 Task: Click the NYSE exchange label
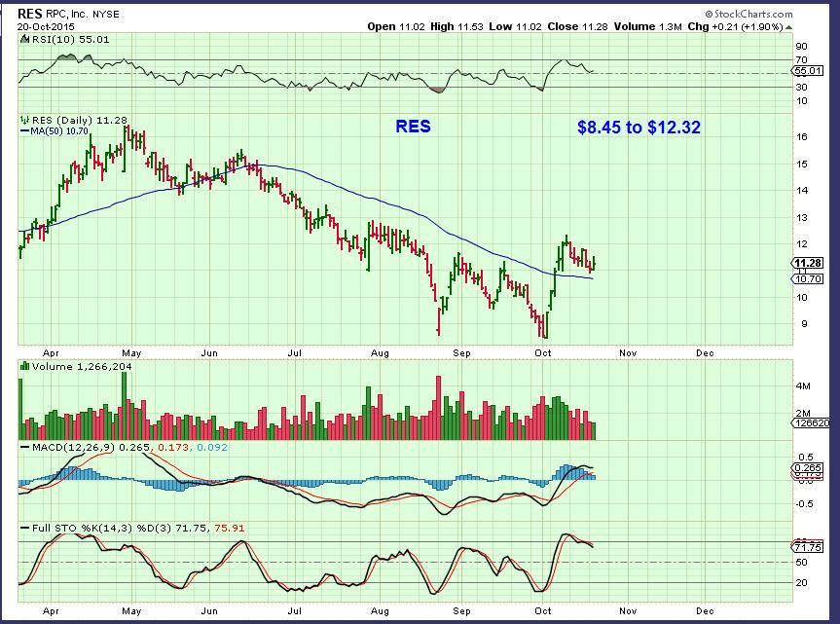[105, 15]
